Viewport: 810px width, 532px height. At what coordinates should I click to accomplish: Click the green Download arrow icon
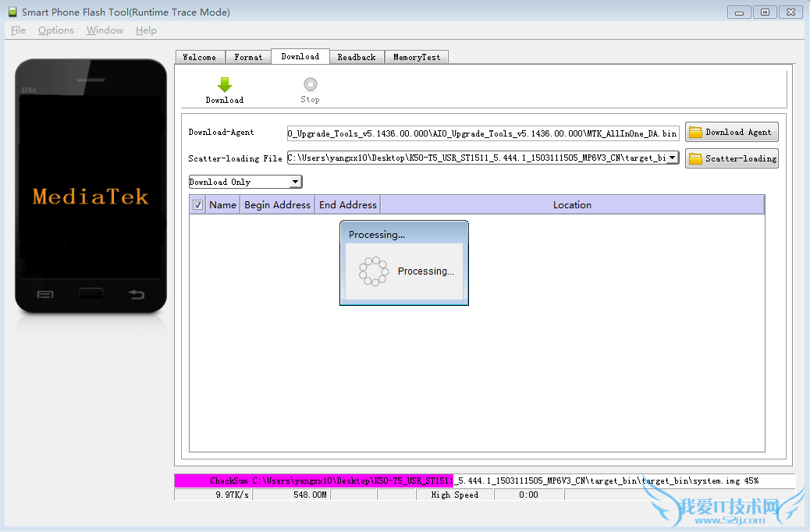(225, 85)
